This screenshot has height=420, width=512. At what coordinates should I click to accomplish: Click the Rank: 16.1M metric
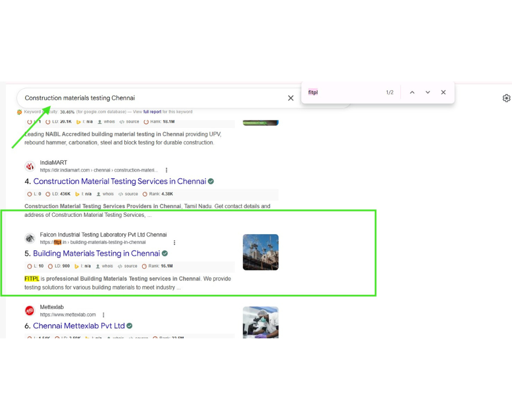pos(157,266)
